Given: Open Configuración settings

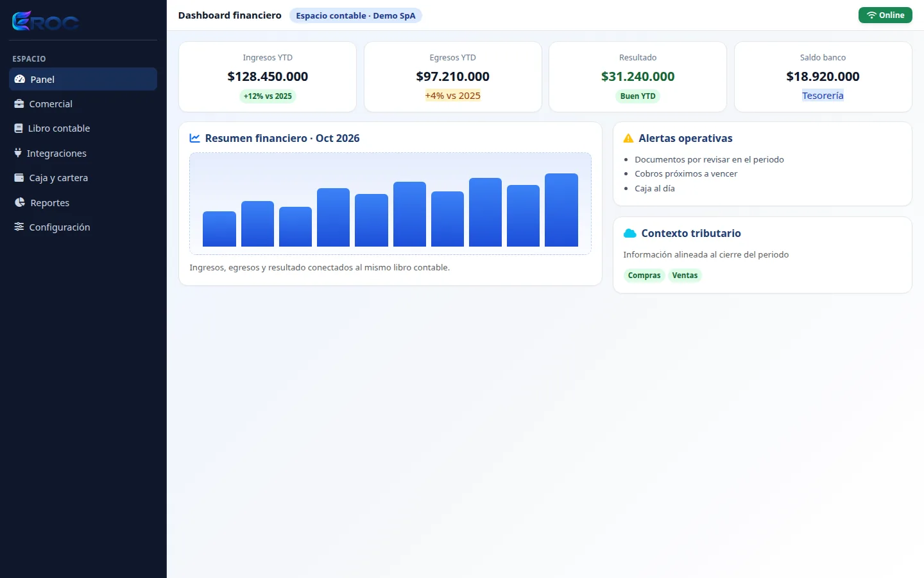Looking at the screenshot, I should (x=83, y=227).
